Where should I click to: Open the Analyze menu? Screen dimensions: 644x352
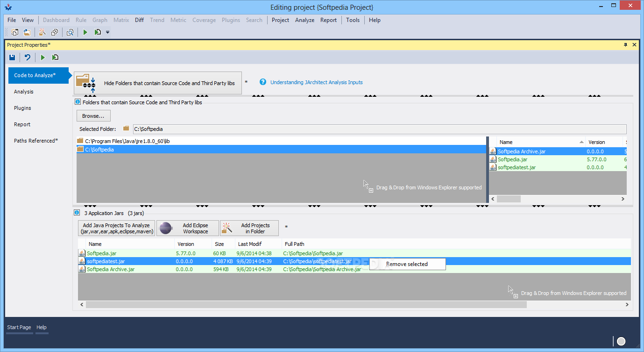[304, 20]
